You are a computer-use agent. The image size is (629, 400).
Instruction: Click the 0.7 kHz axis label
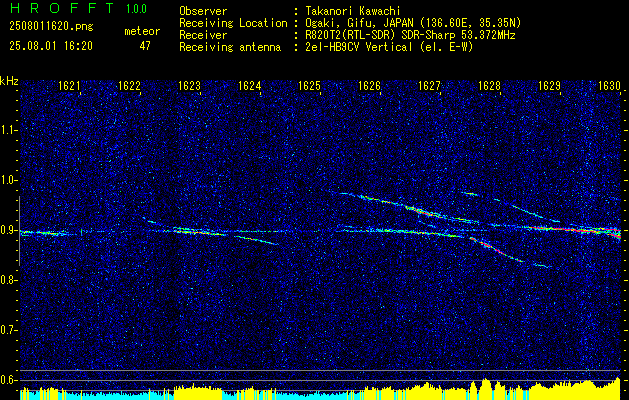pos(9,330)
